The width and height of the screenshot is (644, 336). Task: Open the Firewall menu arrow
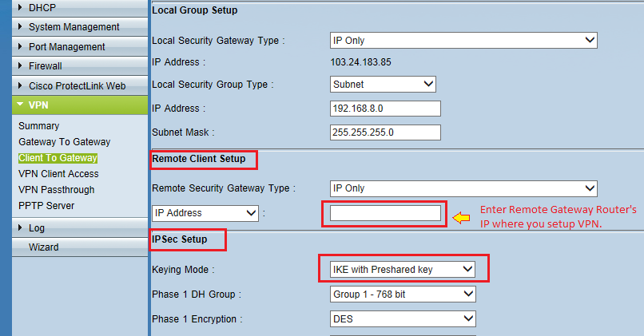click(x=20, y=65)
